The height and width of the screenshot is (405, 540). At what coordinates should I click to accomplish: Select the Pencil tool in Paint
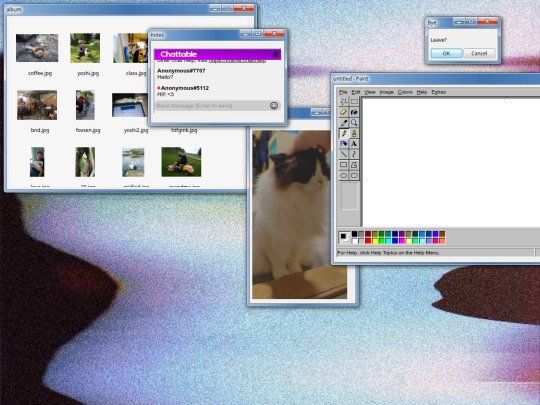pos(343,133)
